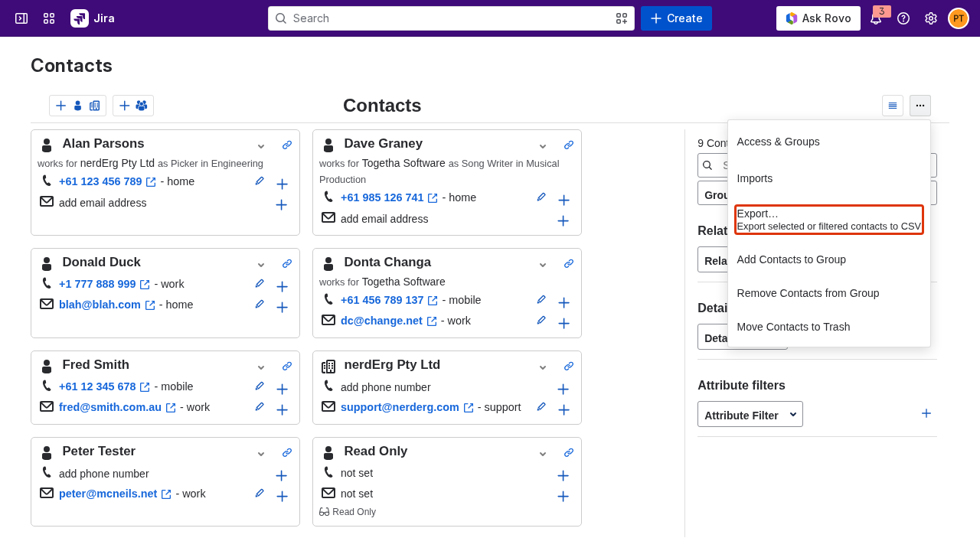Screen dimensions: 980x551
Task: Expand Fred Smith card chevron
Action: coord(261,367)
